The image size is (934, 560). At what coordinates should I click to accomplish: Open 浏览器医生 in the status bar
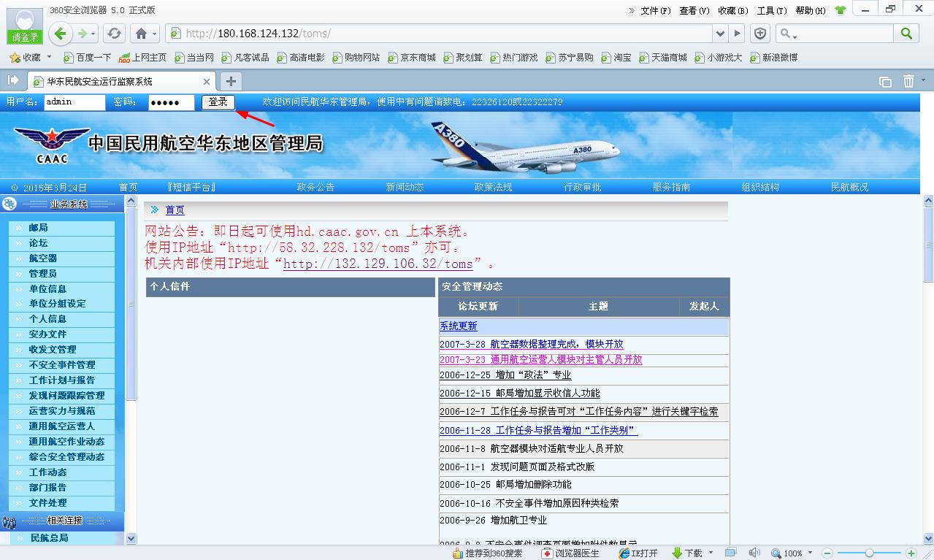[570, 553]
